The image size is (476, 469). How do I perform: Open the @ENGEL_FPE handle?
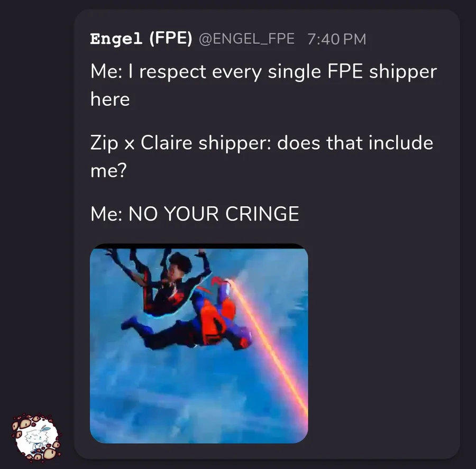246,39
